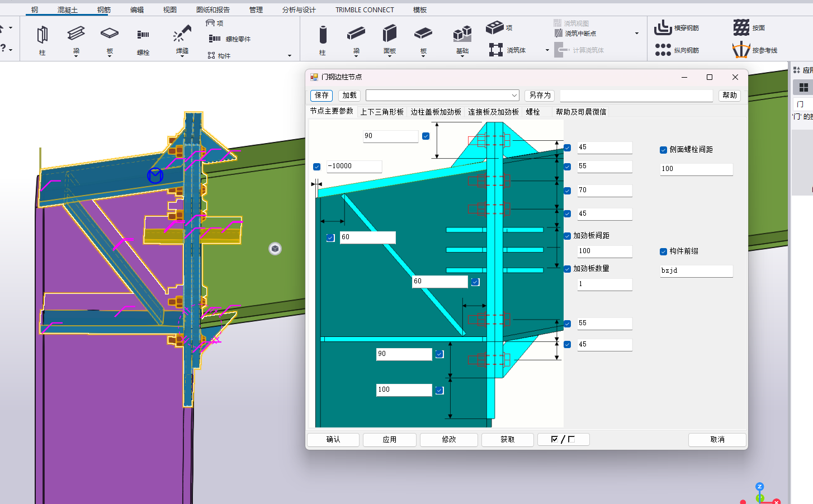The width and height of the screenshot is (813, 504).
Task: Choose the weld (焊缝) tool
Action: (x=182, y=34)
